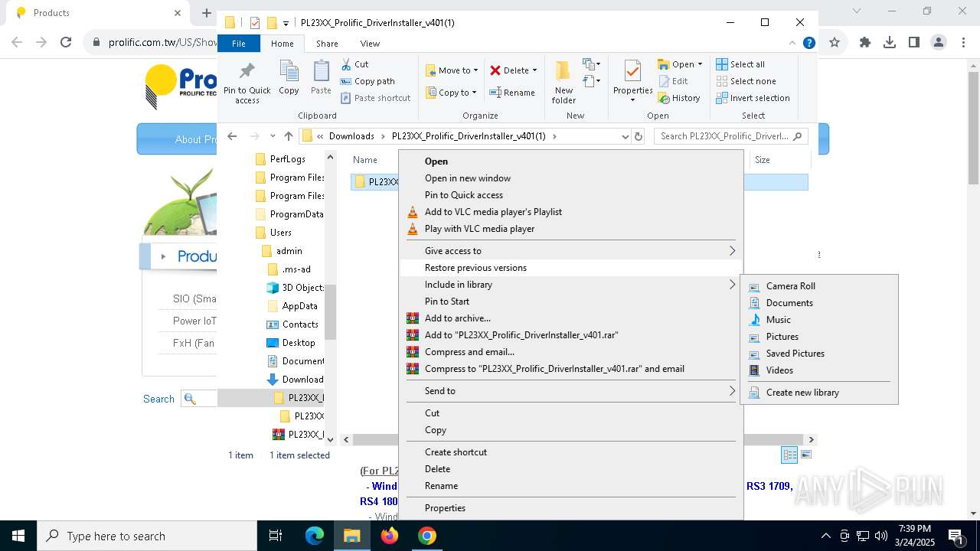This screenshot has height=551, width=980.
Task: Click the Rename button in Organize group
Action: click(512, 93)
